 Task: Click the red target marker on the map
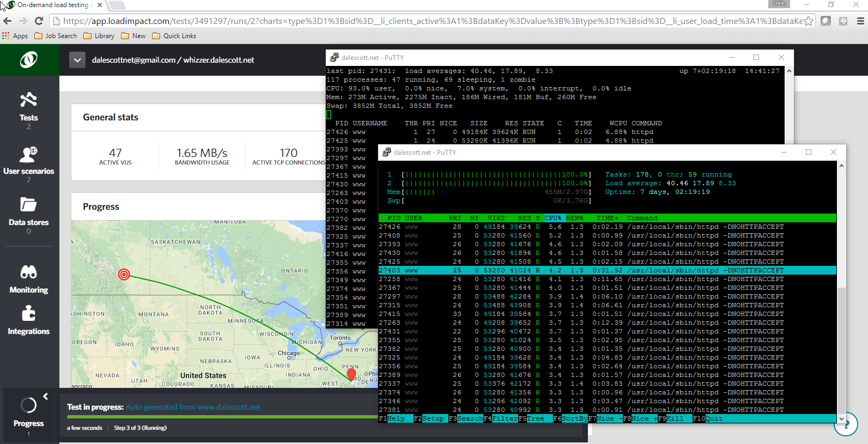coord(124,274)
